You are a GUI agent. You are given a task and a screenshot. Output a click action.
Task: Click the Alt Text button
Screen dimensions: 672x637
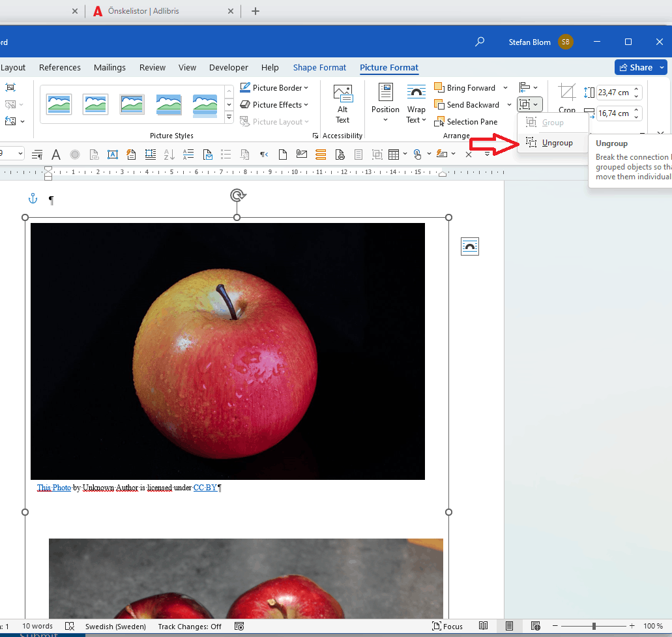(342, 104)
